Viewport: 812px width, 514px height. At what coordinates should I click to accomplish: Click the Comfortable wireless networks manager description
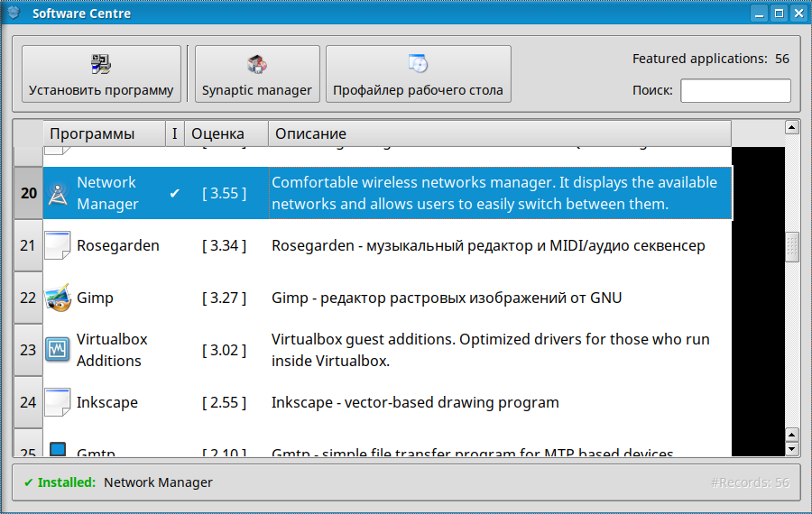[494, 193]
